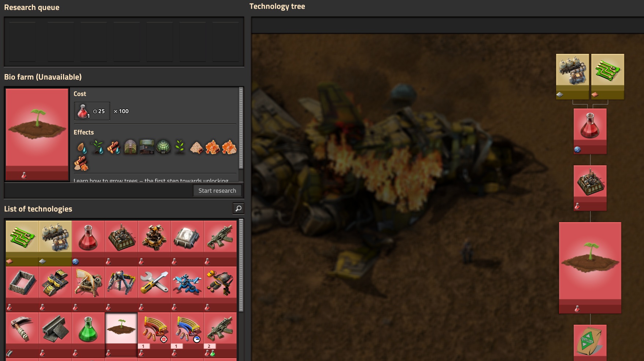Click the seed with water drop effect
Viewport: 644px width, 361px height.
pos(82,147)
